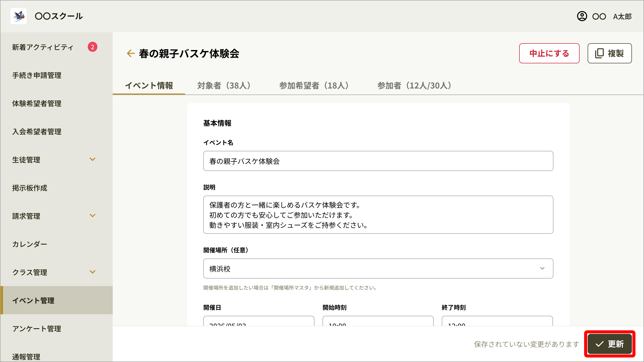Click the 終了時刻 time field
644x362 pixels.
tap(497, 321)
